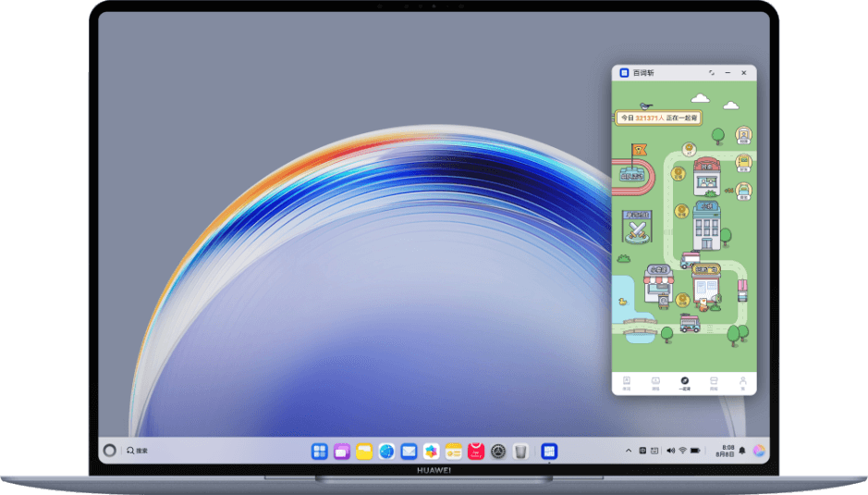Click the gold coin left of the blue tower

681,211
